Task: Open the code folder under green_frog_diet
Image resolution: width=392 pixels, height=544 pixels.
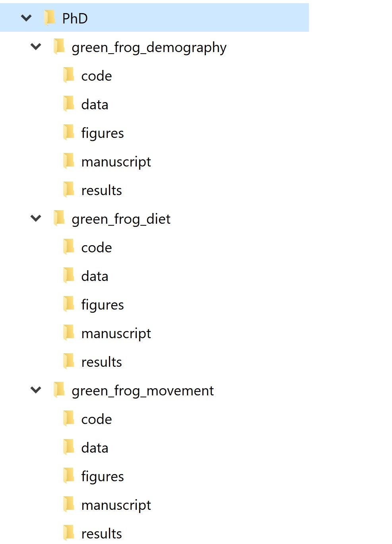Action: [x=96, y=246]
